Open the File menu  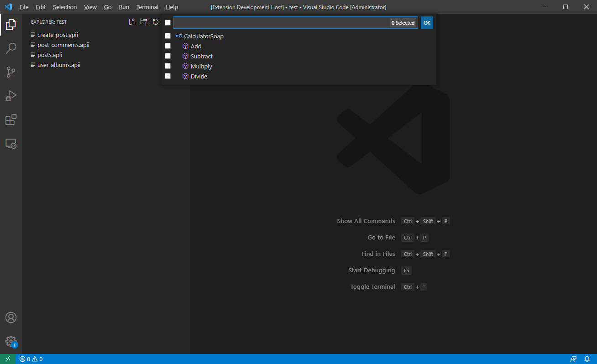tap(24, 7)
